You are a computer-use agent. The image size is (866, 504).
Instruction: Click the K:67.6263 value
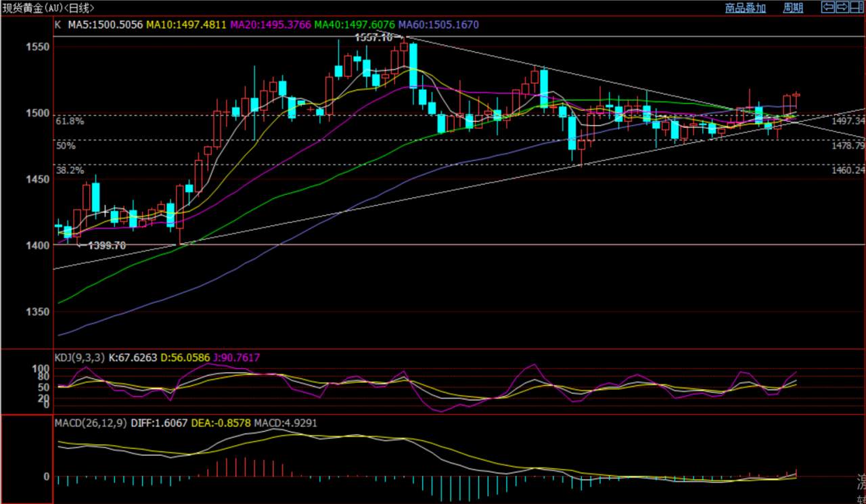pos(133,358)
